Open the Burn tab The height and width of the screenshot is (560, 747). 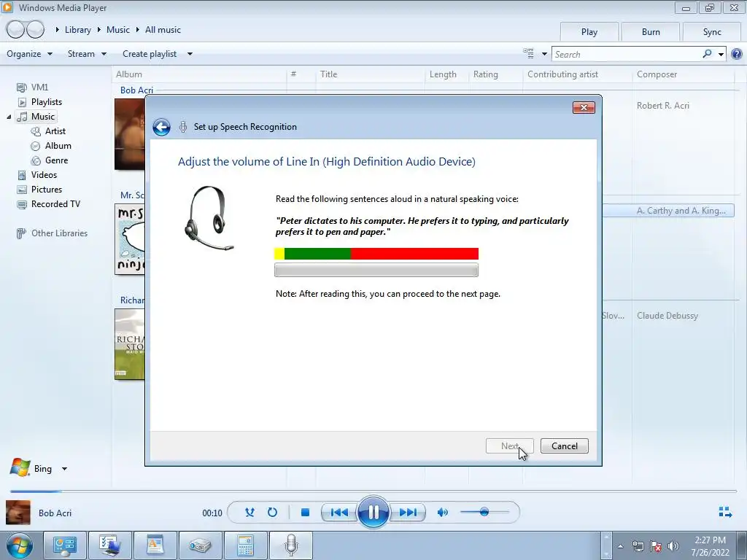pyautogui.click(x=650, y=32)
